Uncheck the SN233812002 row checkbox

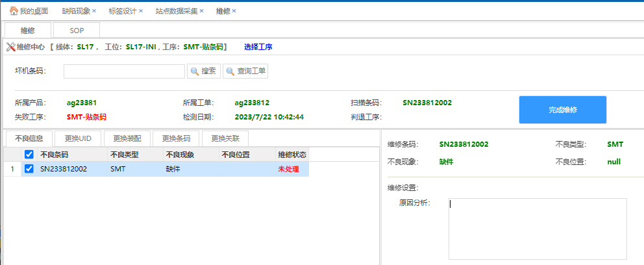[29, 169]
